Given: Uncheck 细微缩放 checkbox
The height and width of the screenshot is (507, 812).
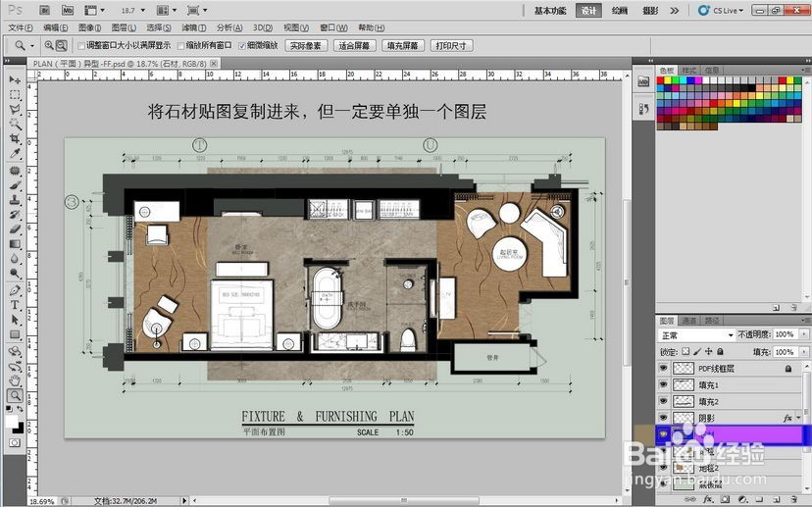Looking at the screenshot, I should [x=242, y=46].
